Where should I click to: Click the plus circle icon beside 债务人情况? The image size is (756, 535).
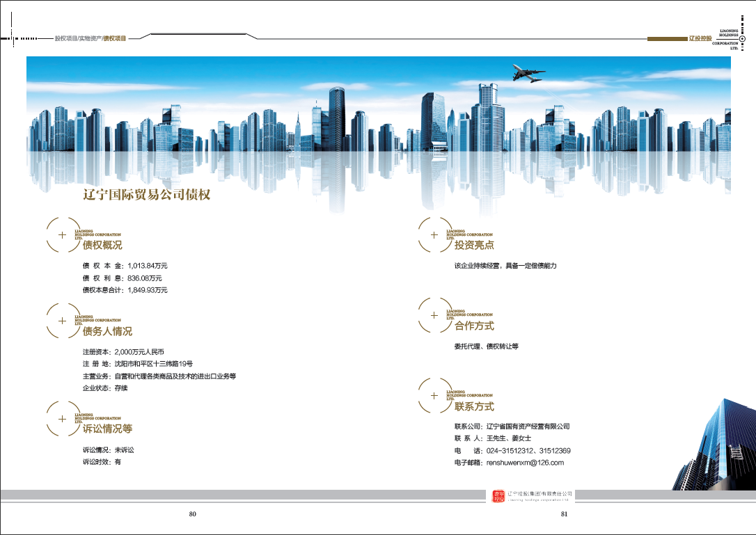click(x=63, y=321)
